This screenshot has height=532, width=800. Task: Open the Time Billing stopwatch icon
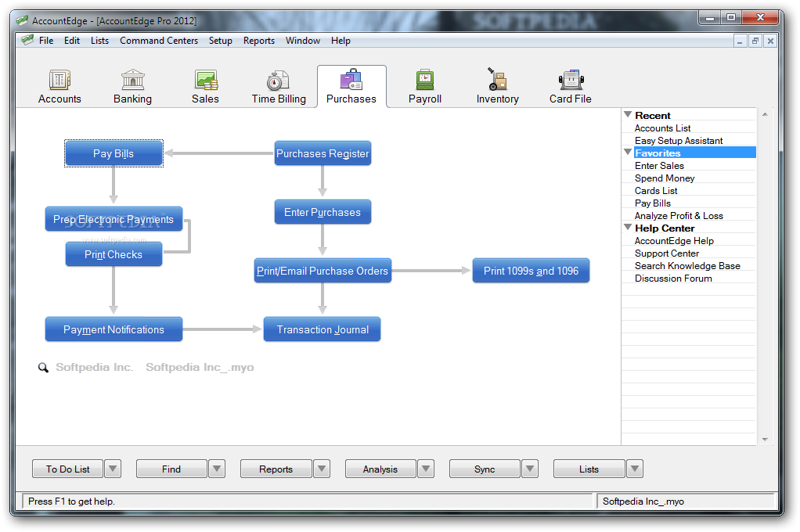pos(278,80)
